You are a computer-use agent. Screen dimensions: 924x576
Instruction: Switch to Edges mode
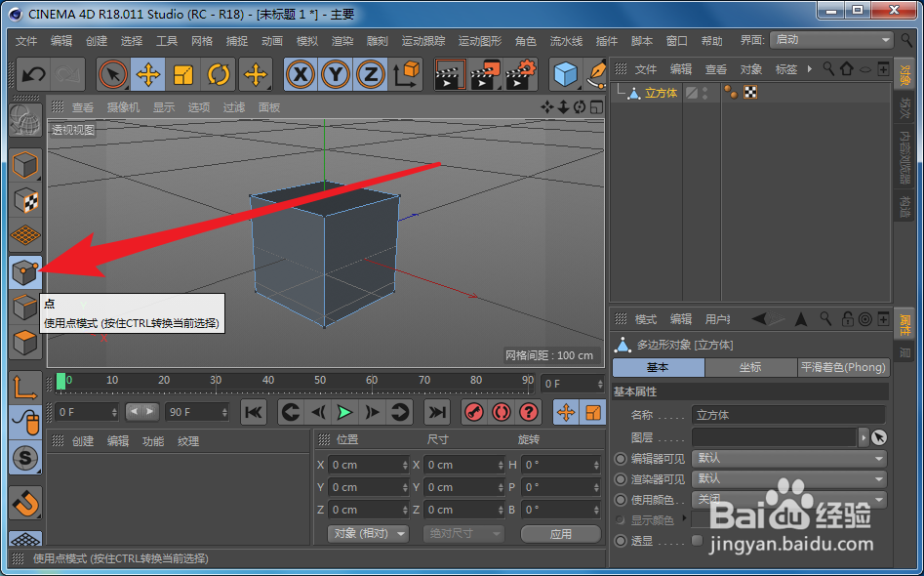[x=25, y=307]
